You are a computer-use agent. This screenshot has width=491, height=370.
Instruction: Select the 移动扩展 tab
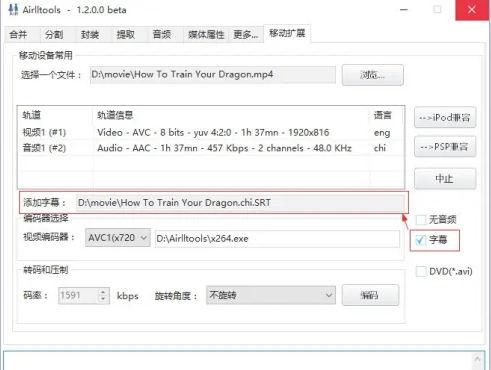287,33
